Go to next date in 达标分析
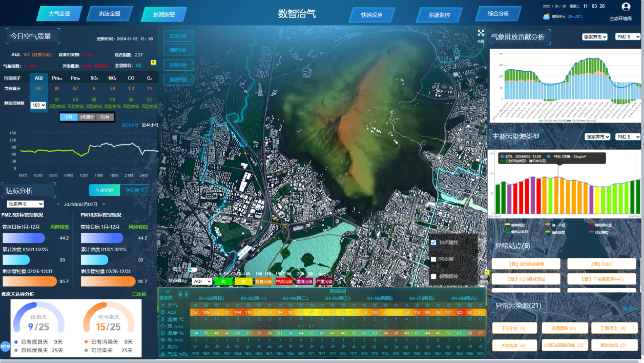Screen dimensions: 644x363 pyautogui.click(x=104, y=204)
